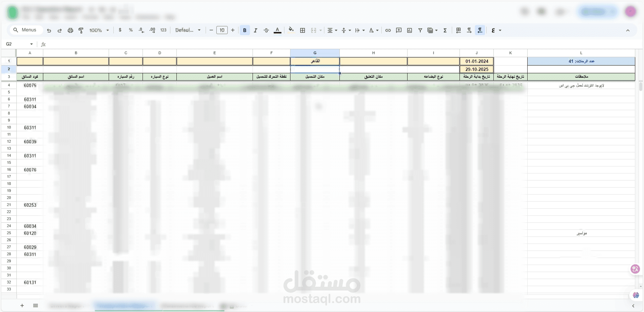Screen dimensions: 644x312
Task: Increase decimal places icon
Action: click(x=152, y=30)
